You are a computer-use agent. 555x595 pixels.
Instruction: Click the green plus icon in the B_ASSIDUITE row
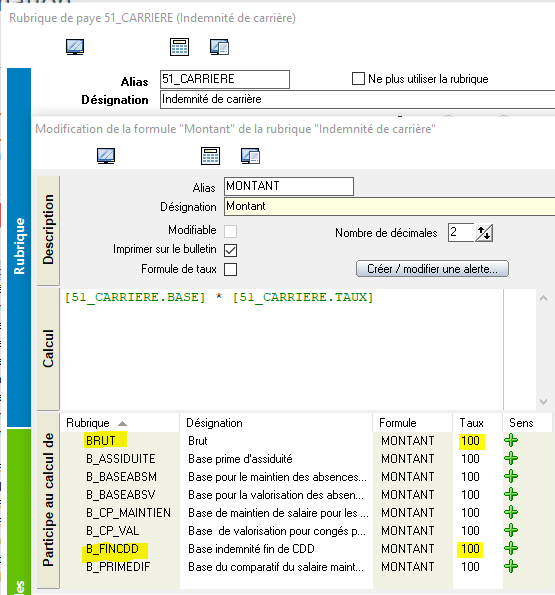pyautogui.click(x=511, y=458)
